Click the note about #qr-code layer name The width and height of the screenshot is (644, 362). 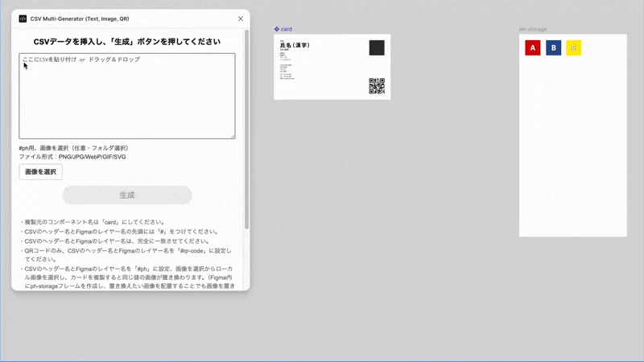(126, 255)
